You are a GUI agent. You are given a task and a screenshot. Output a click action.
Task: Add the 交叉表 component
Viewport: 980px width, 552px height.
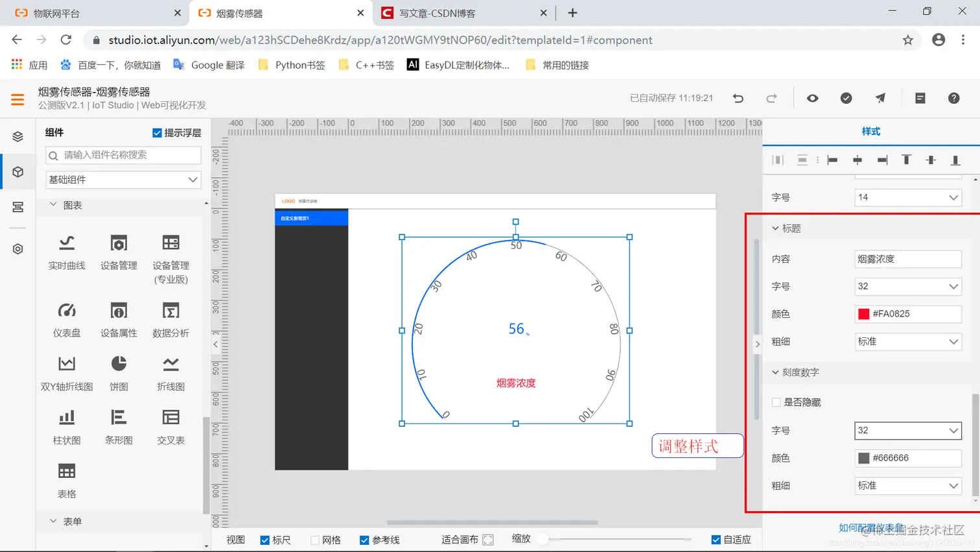click(171, 427)
